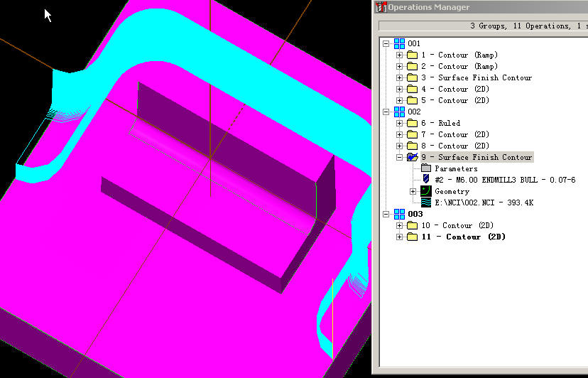Select '8 - Contour (2D)' operation text
The image size is (588, 378).
[x=455, y=146]
